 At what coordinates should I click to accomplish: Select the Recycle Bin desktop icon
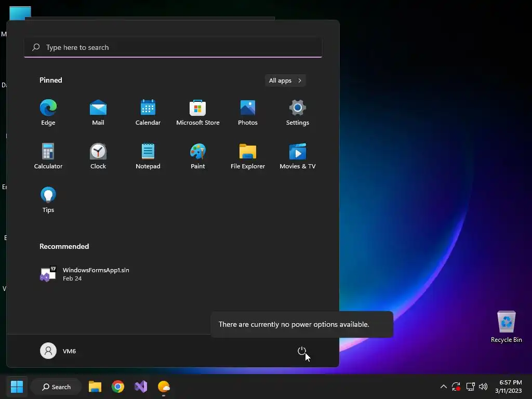506,327
